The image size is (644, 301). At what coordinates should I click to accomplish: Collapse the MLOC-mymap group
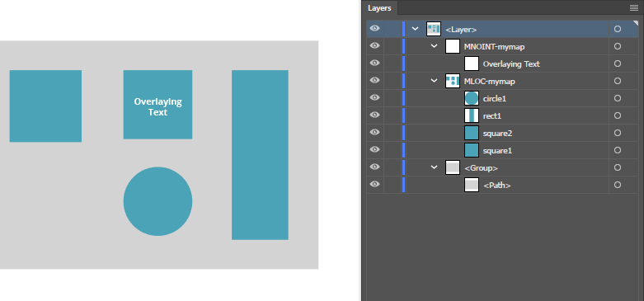point(434,81)
